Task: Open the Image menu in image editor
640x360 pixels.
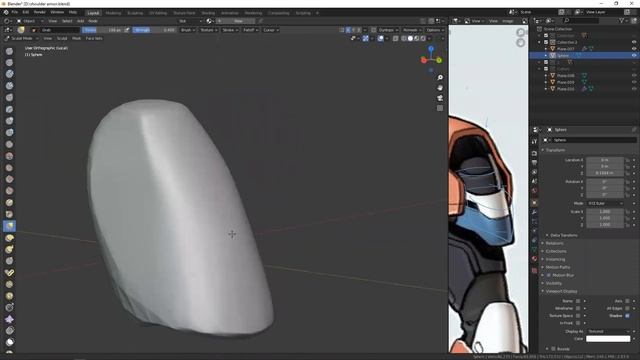Action: pos(508,21)
